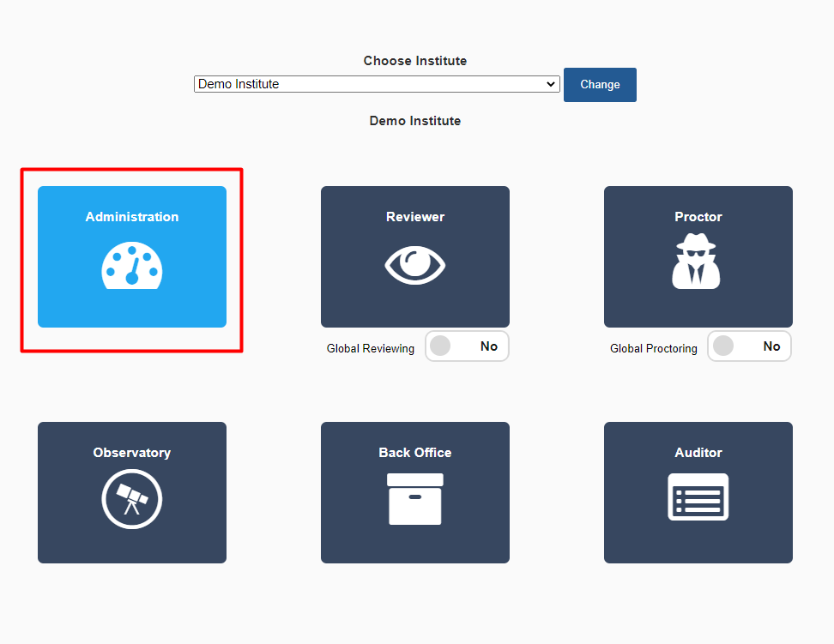Click the Proctor spy figure icon
The height and width of the screenshot is (644, 834).
coord(696,261)
